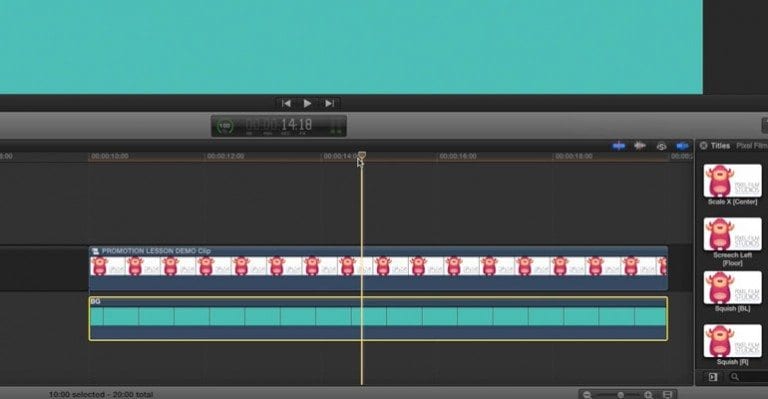
Task: Jump to the previous edit point
Action: (287, 103)
